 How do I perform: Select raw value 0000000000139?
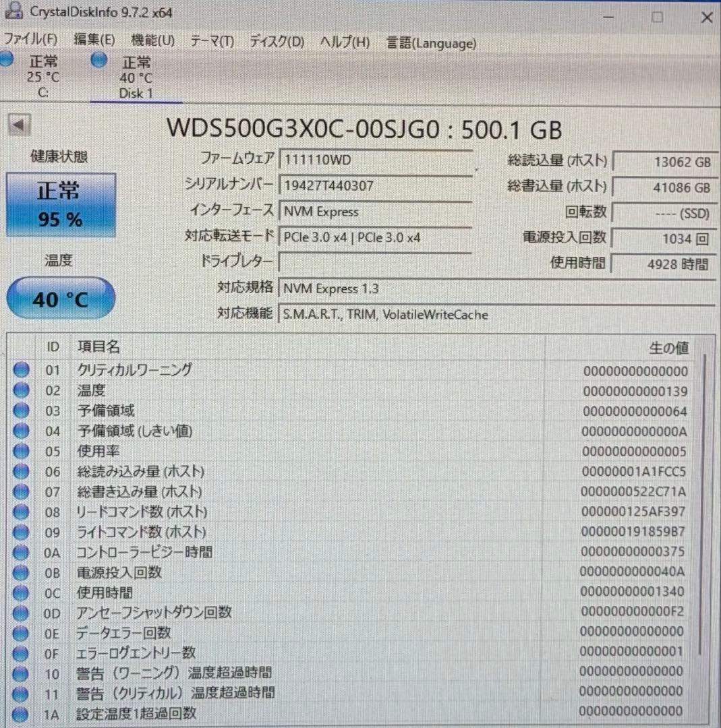coord(635,392)
